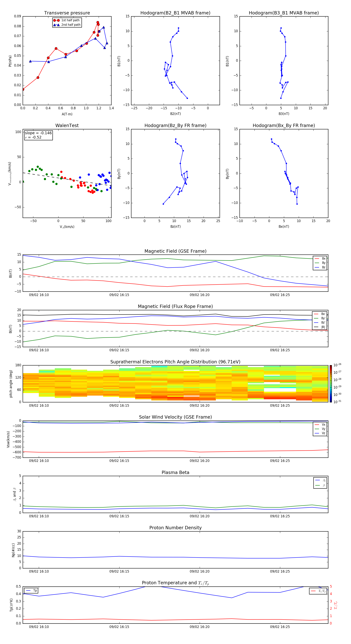Screen dimensions: 351x644
Task: Click the 'B2(nT)' x-axis label
Action: tap(175, 114)
